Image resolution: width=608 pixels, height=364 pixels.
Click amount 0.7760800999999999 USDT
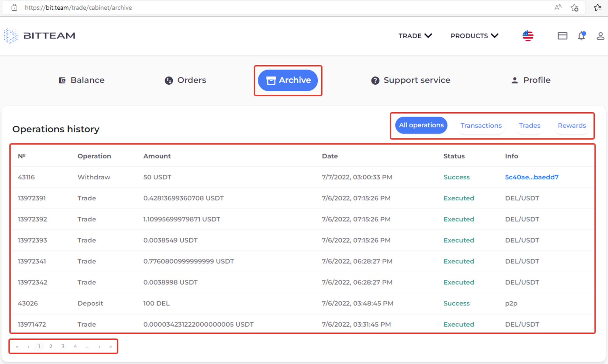188,261
